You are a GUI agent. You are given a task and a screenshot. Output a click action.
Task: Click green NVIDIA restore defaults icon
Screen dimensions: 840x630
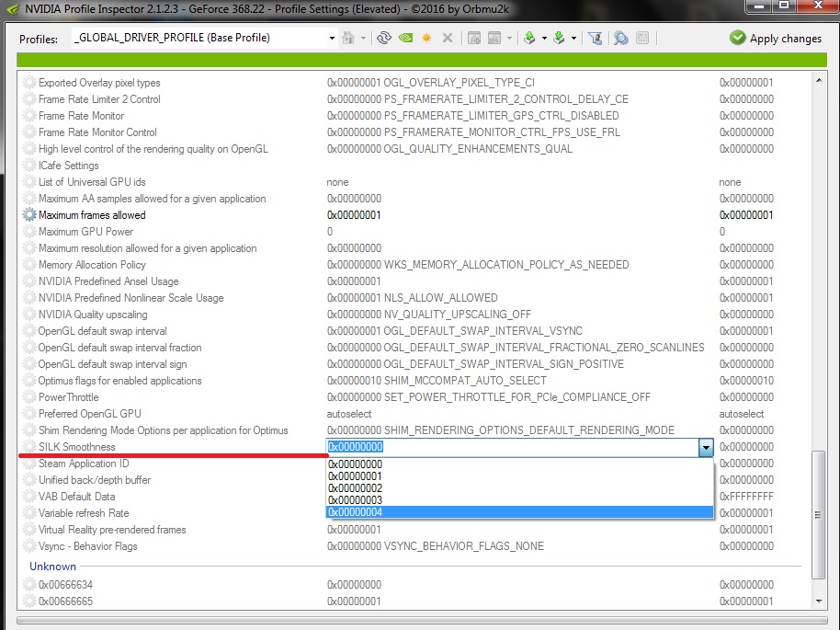click(405, 38)
